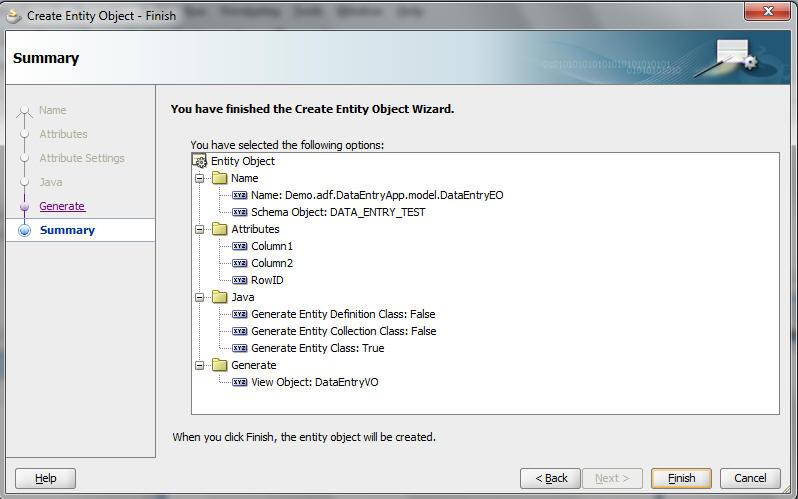This screenshot has height=499, width=798.
Task: Click the RowID attribute icon
Action: pyautogui.click(x=240, y=280)
